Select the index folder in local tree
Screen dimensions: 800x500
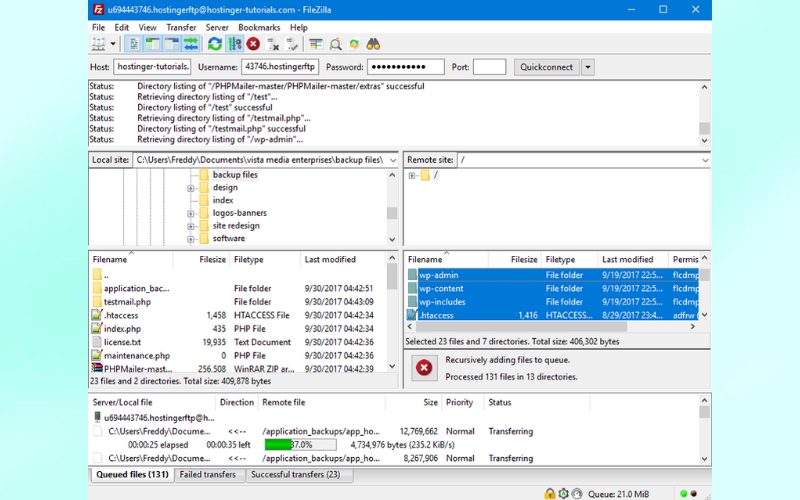pyautogui.click(x=223, y=200)
